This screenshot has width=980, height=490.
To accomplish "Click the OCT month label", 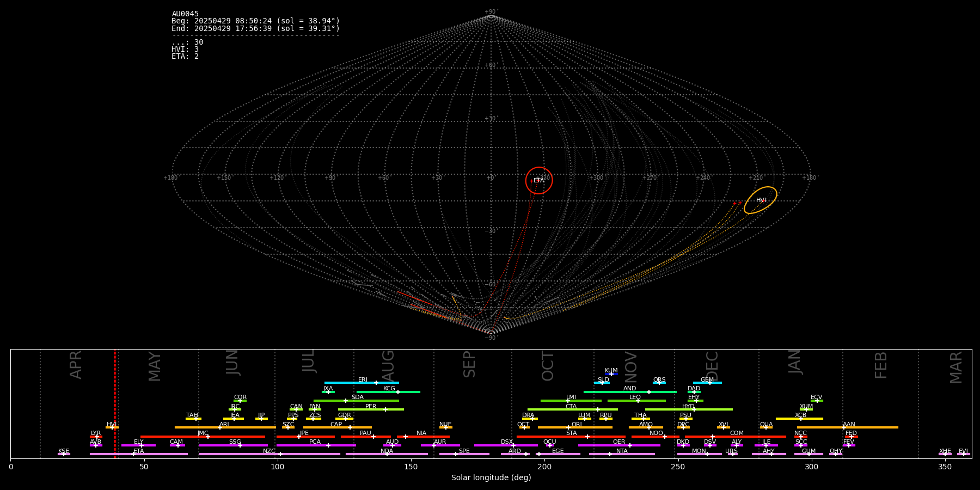I will [548, 366].
